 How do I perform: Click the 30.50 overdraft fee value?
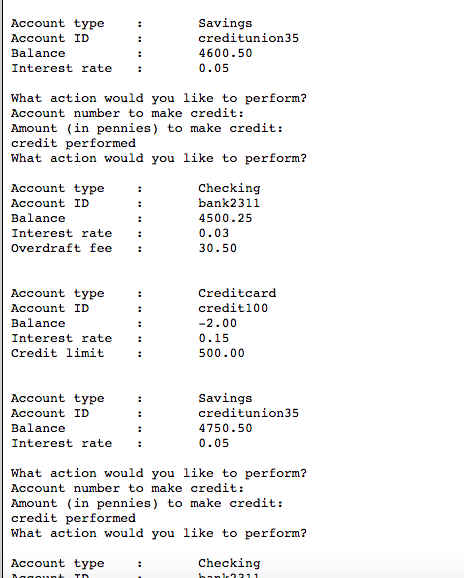[217, 248]
